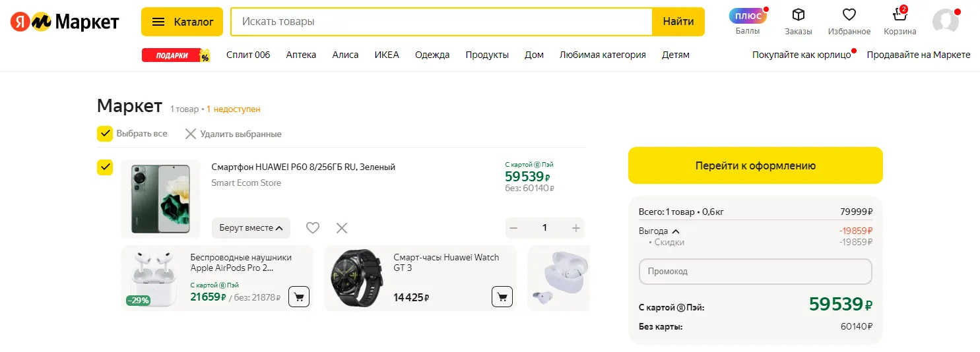The image size is (980, 352).
Task: Uncheck the HUAWEI P60 item checkbox
Action: click(x=105, y=167)
